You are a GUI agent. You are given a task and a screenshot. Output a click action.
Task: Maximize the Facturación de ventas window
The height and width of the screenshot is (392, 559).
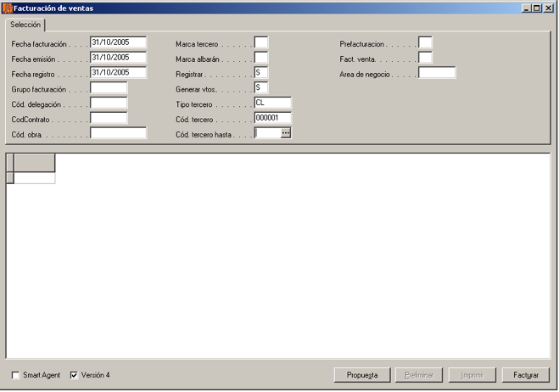536,8
